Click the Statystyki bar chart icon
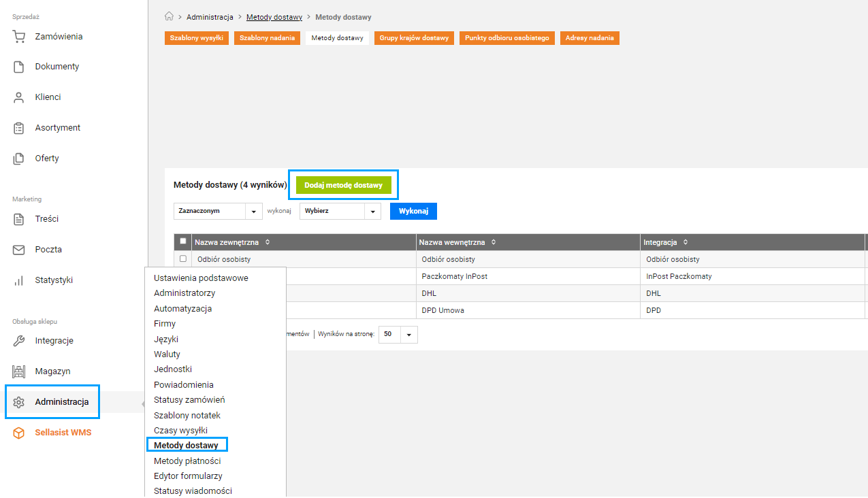 (x=19, y=280)
